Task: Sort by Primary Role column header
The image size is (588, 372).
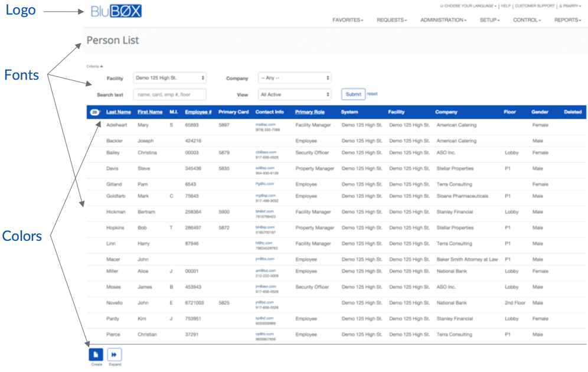Action: point(310,112)
